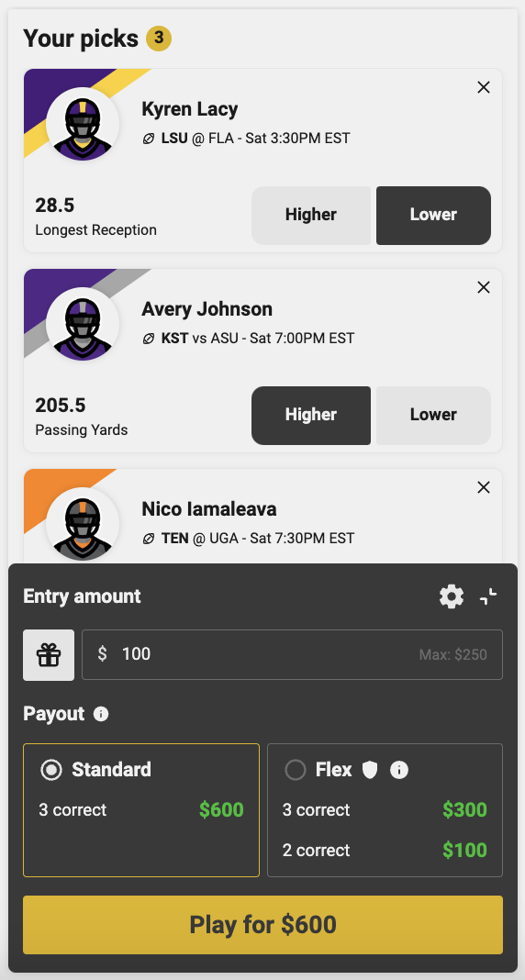Open entry settings gear icon
The width and height of the screenshot is (525, 980).
coord(452,596)
